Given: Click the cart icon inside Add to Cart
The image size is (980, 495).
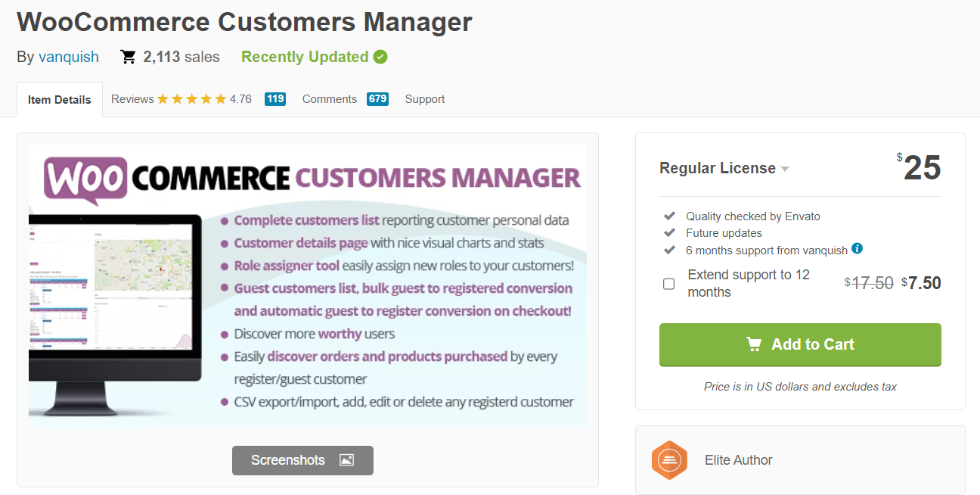Looking at the screenshot, I should coord(754,344).
